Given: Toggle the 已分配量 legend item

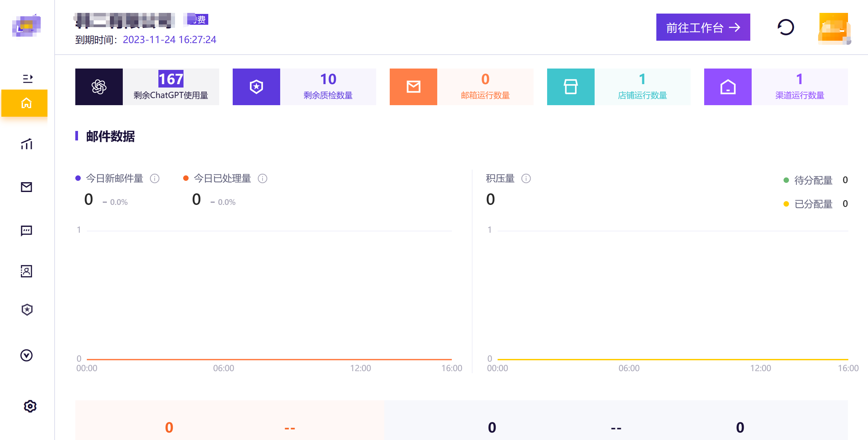Looking at the screenshot, I should point(808,204).
